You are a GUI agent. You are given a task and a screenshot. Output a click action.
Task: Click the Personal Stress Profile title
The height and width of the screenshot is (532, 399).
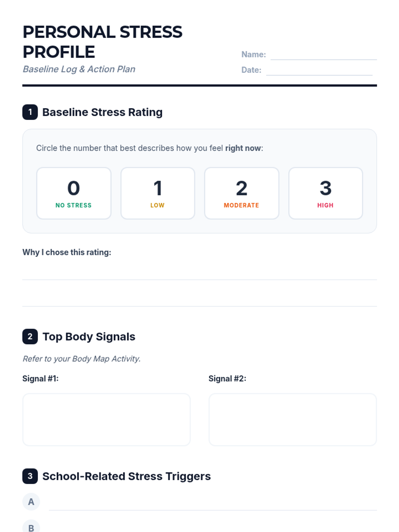point(102,42)
